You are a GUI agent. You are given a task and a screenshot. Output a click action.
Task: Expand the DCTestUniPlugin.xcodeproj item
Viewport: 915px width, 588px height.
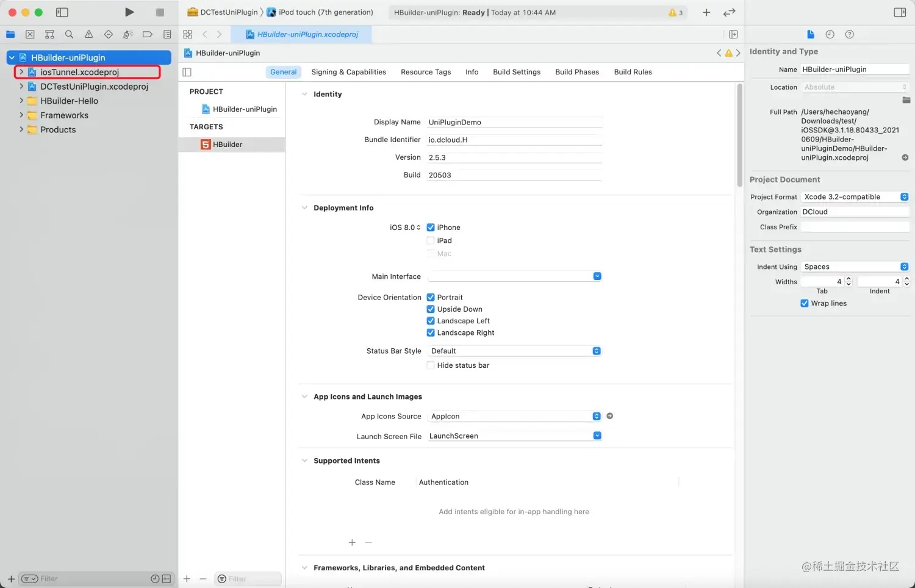coord(21,86)
